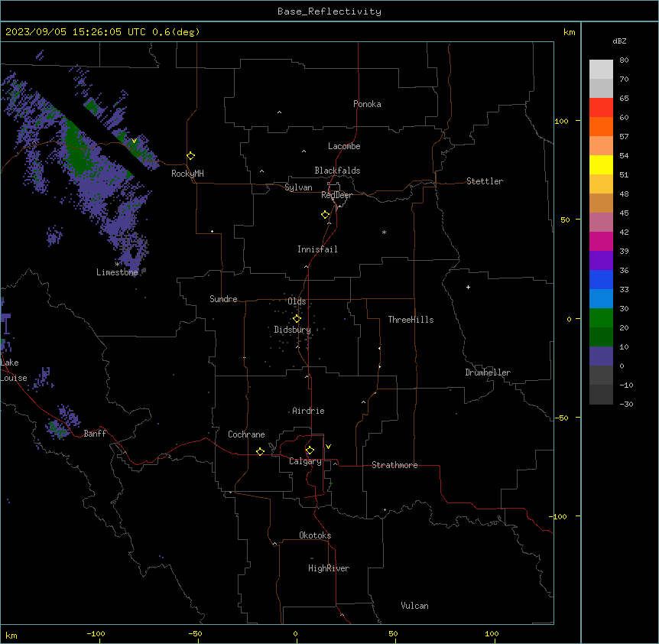This screenshot has height=644, width=659.
Task: Select the Okotoks label
Action: coord(315,535)
